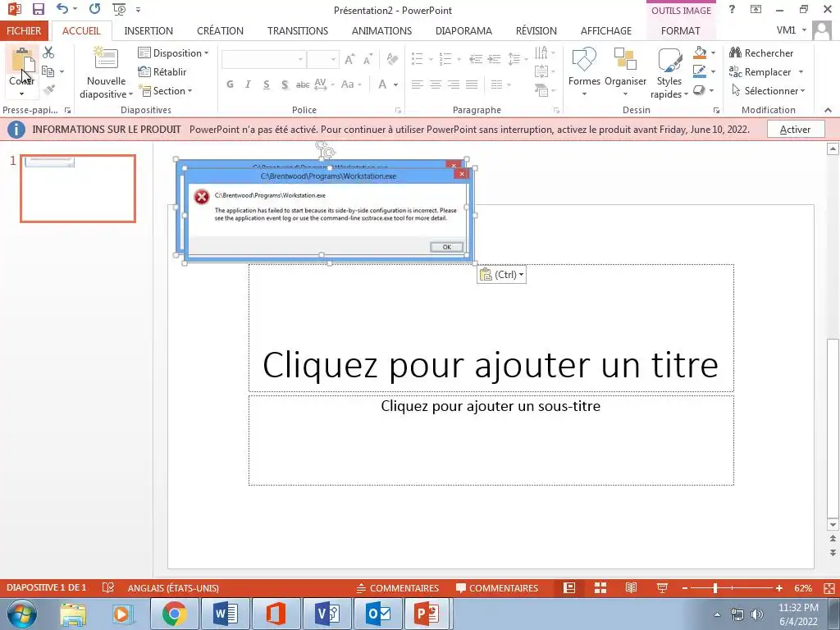Viewport: 840px width, 630px height.
Task: Click the Nouvelle diapositive slide icon
Action: (x=106, y=58)
